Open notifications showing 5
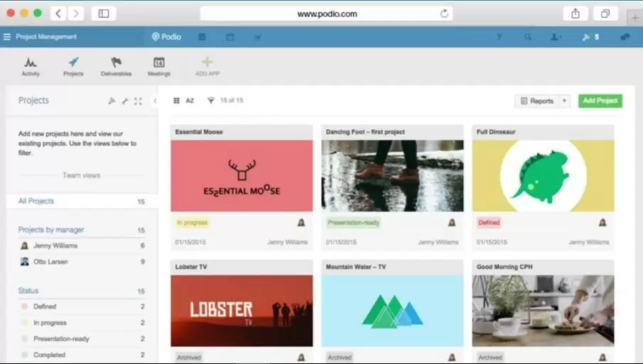Viewport: 643px width, 364px height. (590, 38)
